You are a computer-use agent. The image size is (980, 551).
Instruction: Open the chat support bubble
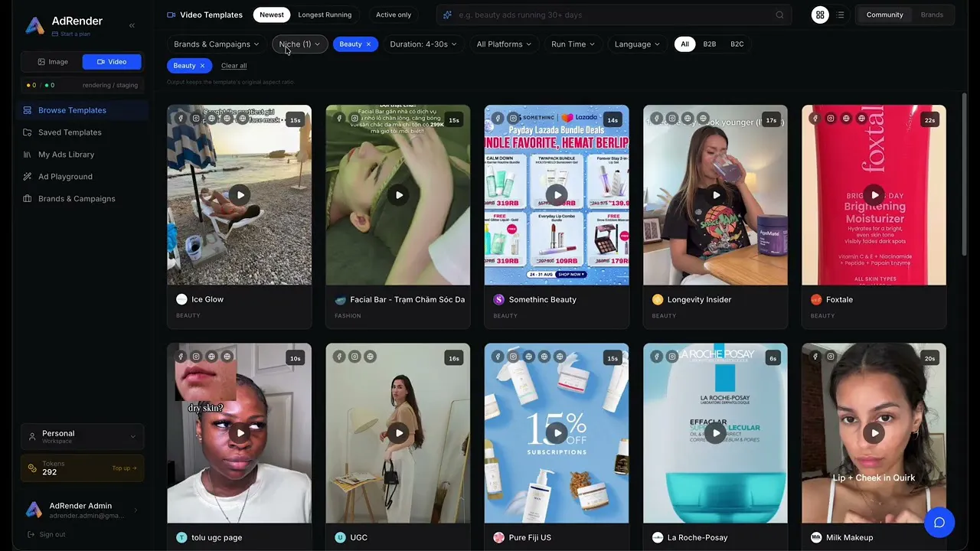(x=939, y=523)
